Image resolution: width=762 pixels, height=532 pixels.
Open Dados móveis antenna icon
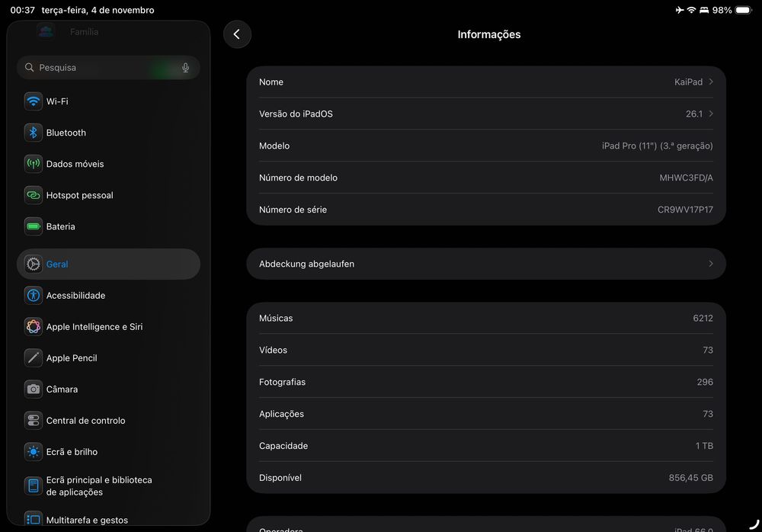point(33,164)
